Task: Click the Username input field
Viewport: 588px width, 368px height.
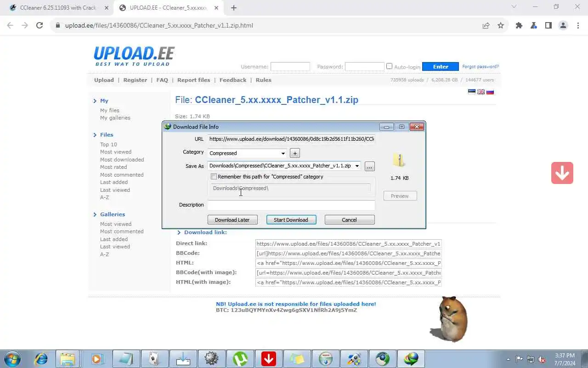Action: pyautogui.click(x=290, y=67)
